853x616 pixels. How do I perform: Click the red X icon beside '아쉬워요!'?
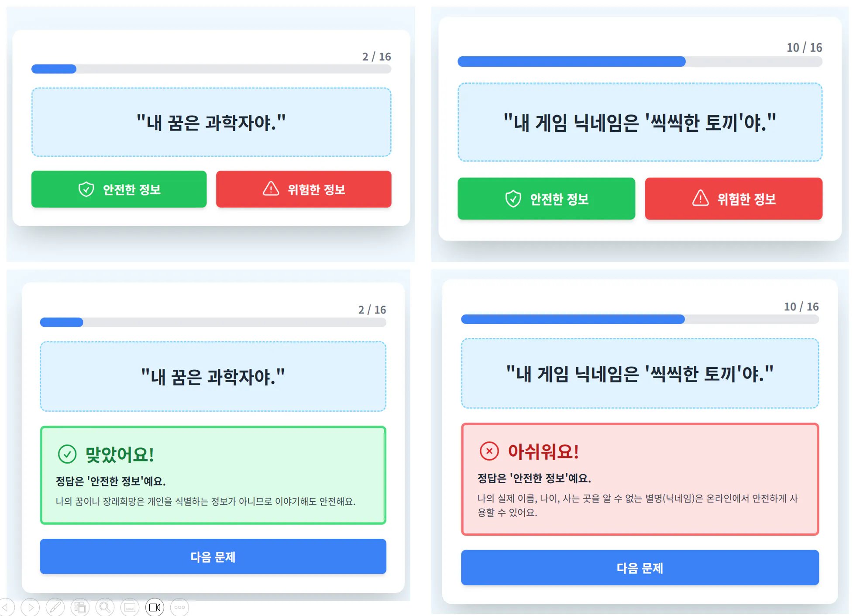tap(489, 451)
